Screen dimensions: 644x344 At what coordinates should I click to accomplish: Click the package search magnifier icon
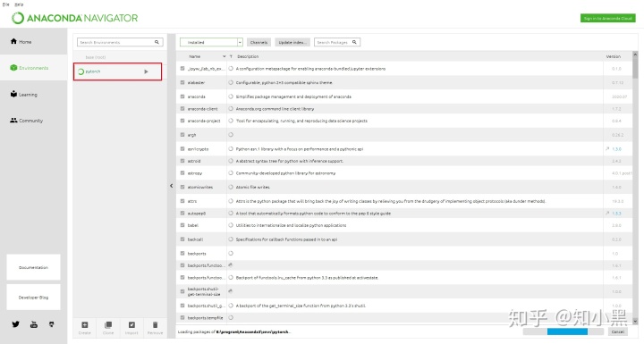tap(354, 42)
